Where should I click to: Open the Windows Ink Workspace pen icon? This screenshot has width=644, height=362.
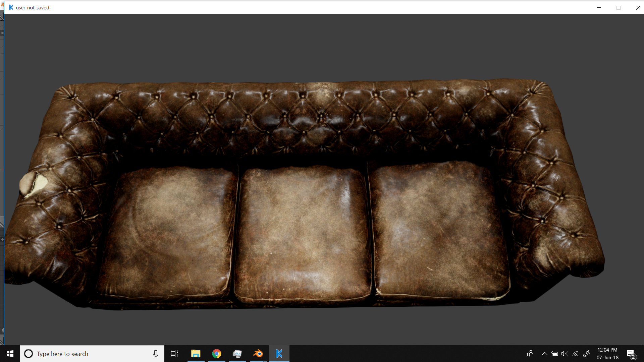[587, 354]
